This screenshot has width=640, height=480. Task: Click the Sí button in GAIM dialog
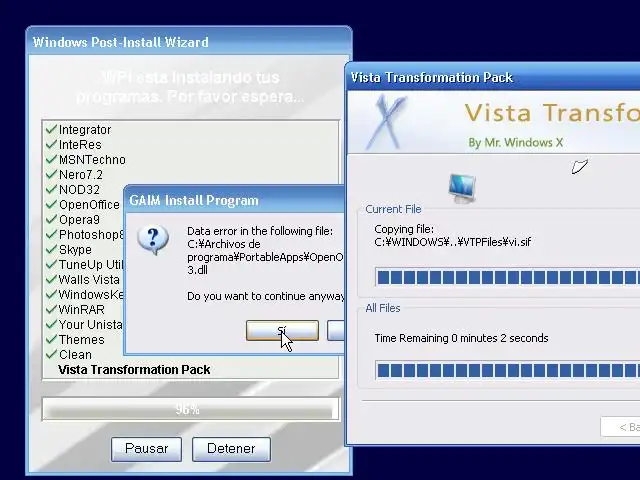282,330
